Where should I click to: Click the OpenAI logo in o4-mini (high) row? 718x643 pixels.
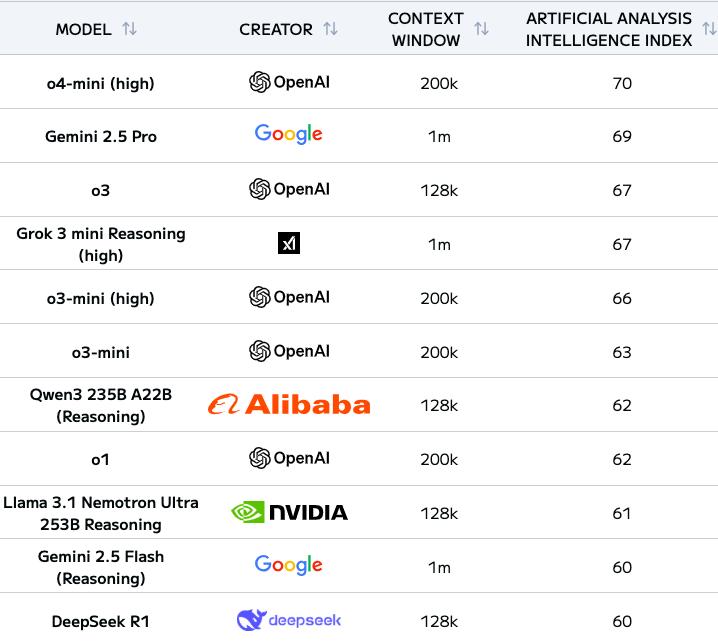pyautogui.click(x=289, y=82)
